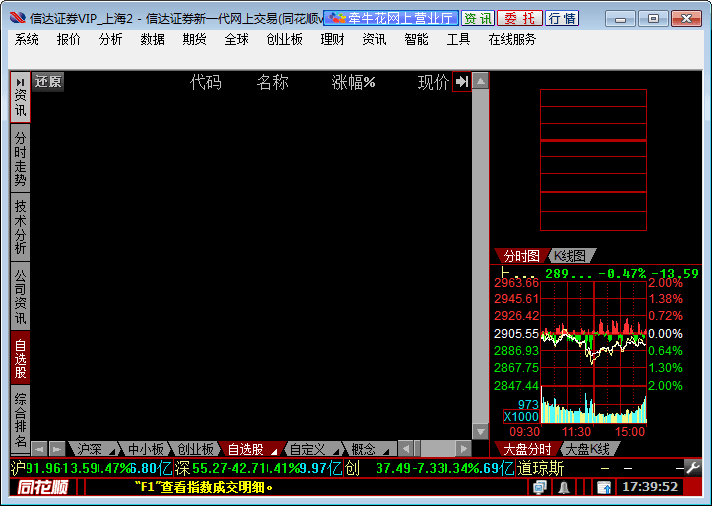This screenshot has height=506, width=712.
Task: Open the 牵牛花网上营业厅 online hall button
Action: pos(391,18)
